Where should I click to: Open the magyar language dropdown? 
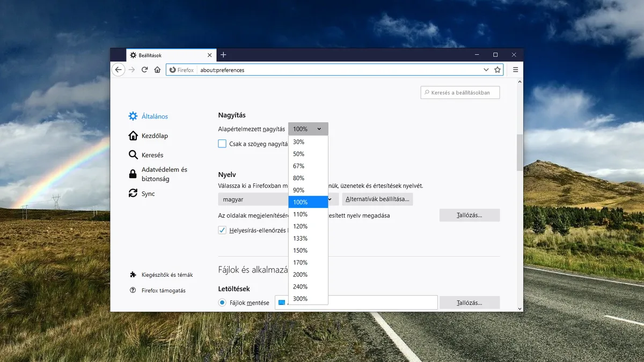(253, 199)
